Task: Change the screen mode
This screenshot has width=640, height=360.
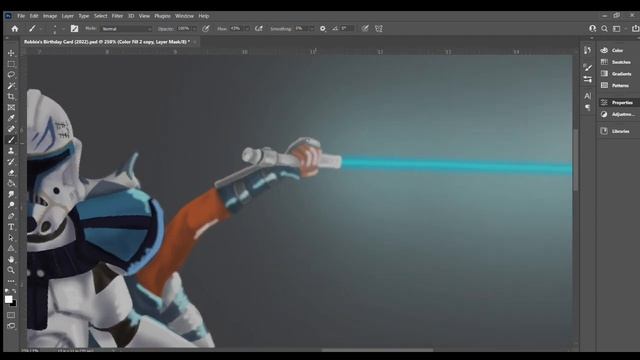Action: click(11, 326)
